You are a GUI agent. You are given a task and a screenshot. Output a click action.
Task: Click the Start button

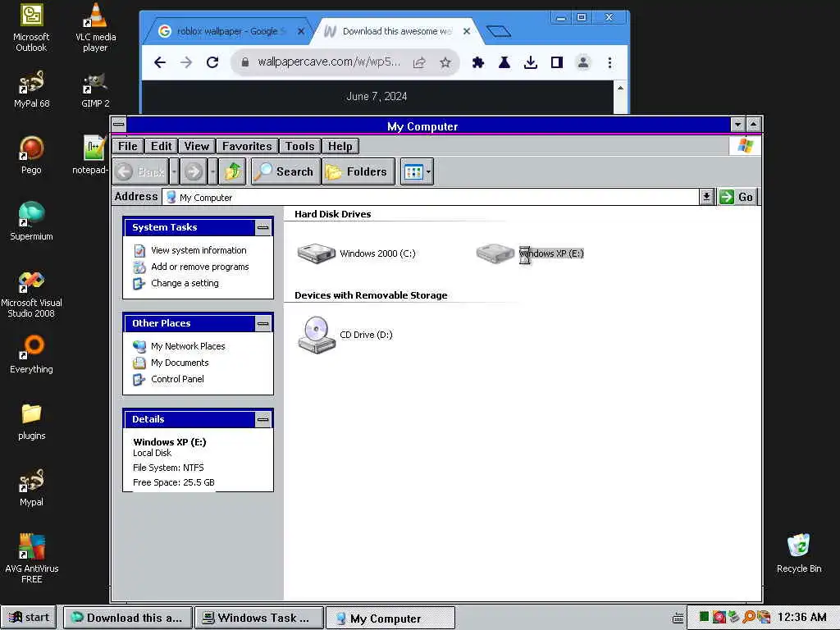click(30, 618)
